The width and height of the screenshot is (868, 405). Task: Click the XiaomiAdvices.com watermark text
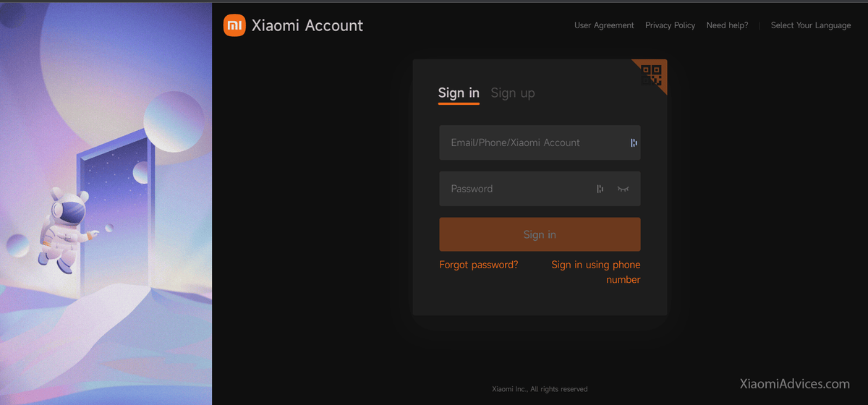pyautogui.click(x=795, y=384)
